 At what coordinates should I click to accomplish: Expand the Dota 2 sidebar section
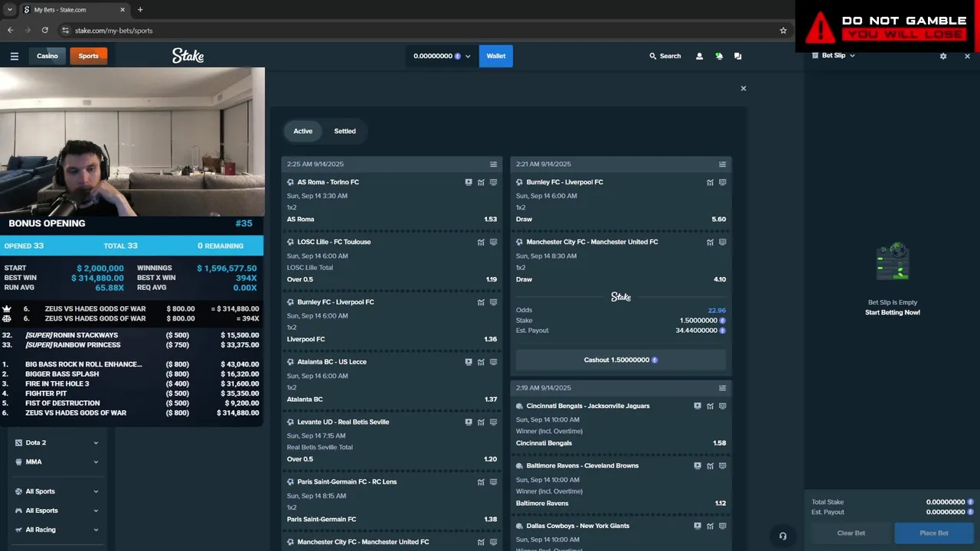57,442
